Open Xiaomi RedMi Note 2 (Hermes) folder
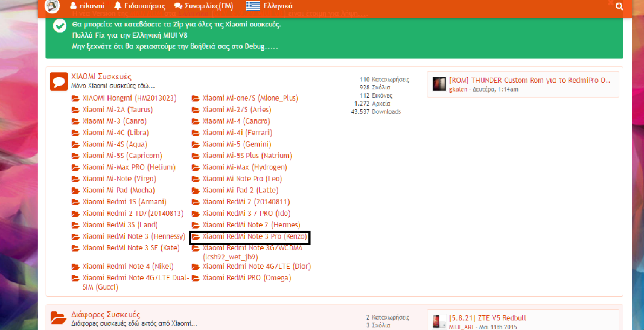This screenshot has height=330, width=644. pyautogui.click(x=251, y=225)
